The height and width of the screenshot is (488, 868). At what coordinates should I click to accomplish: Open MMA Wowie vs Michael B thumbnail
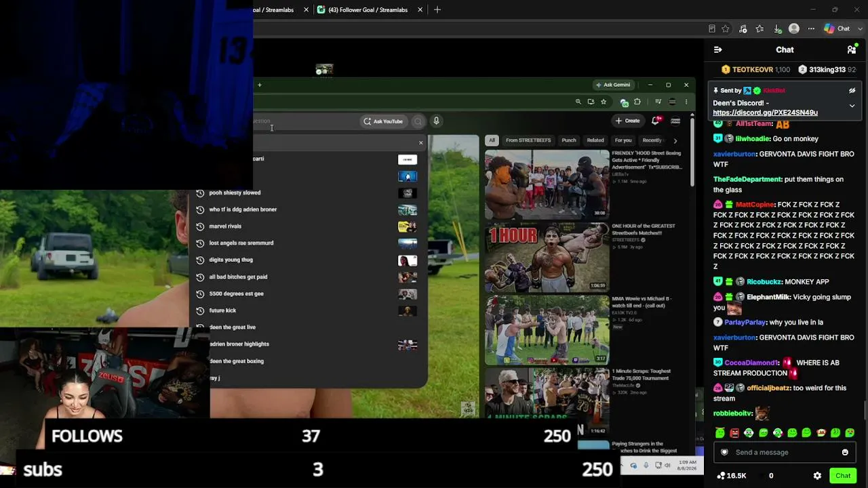coord(547,330)
